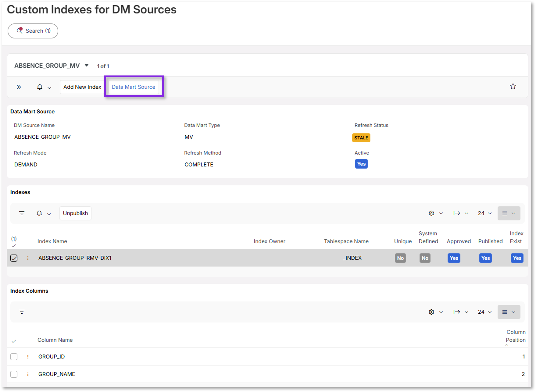Check the GROUP_ID row checkbox
This screenshot has width=536, height=392.
14,357
